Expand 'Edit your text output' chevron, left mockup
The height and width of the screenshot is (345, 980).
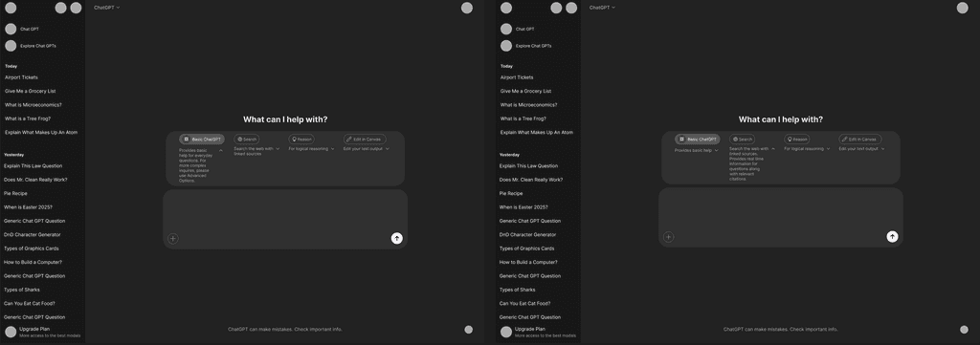click(388, 149)
